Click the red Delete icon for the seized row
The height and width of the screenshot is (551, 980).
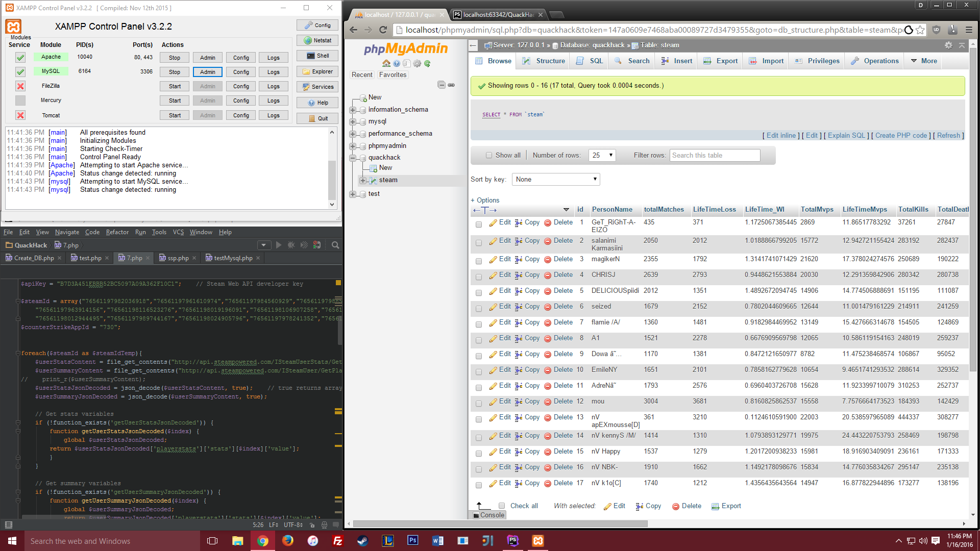tap(548, 307)
